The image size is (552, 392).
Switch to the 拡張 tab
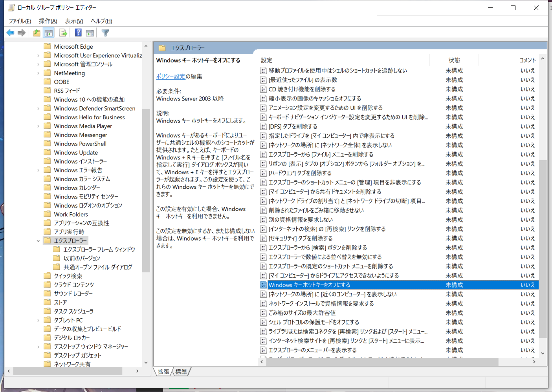[x=163, y=372]
